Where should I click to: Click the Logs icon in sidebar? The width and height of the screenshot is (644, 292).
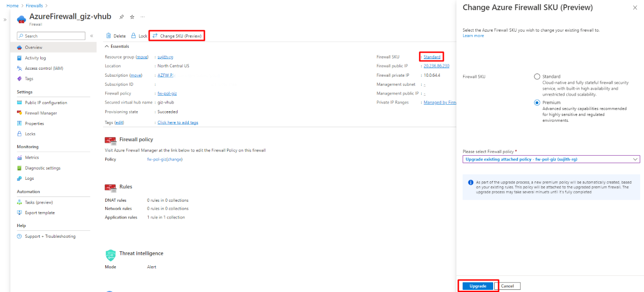tap(20, 178)
